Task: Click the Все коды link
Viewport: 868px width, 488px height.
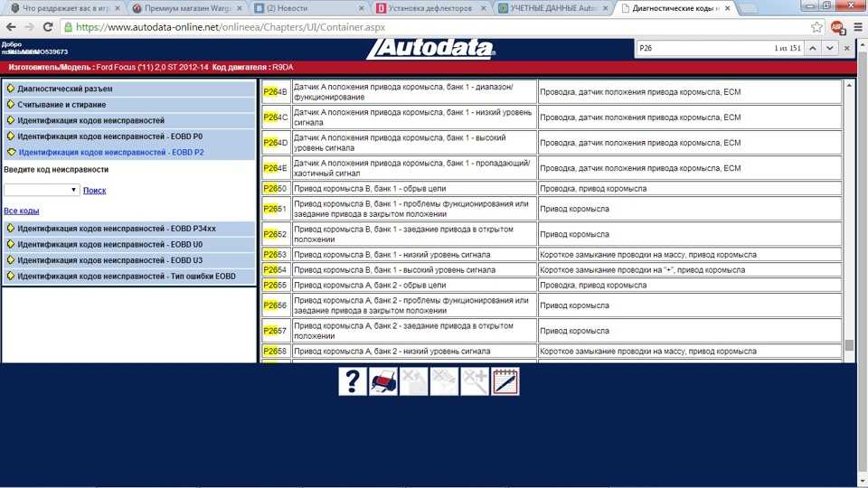Action: coord(22,211)
